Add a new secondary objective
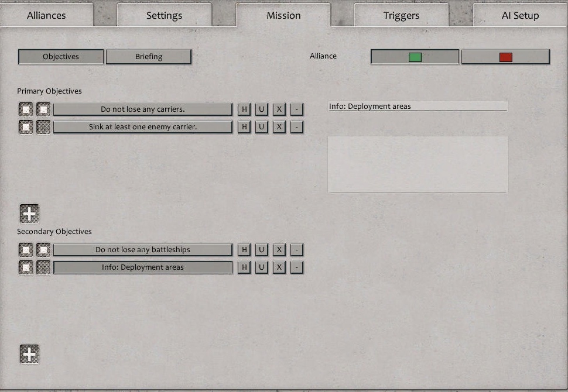 29,354
